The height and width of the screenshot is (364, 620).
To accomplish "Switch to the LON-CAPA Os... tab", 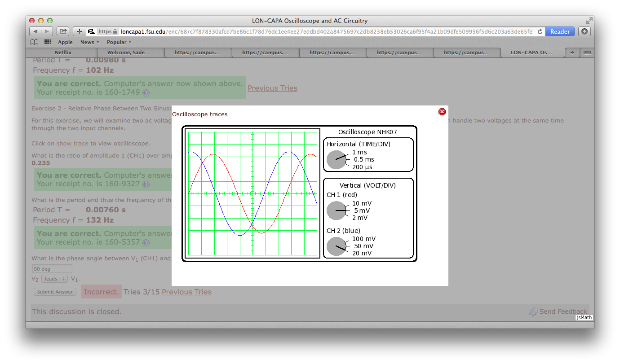I will (531, 53).
